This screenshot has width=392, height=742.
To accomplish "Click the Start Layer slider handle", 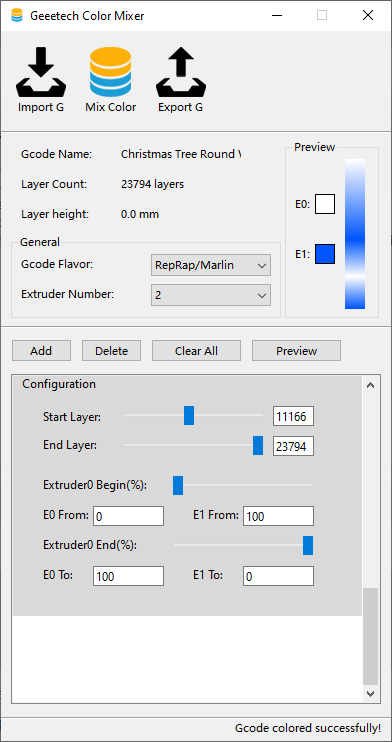I will coord(189,415).
